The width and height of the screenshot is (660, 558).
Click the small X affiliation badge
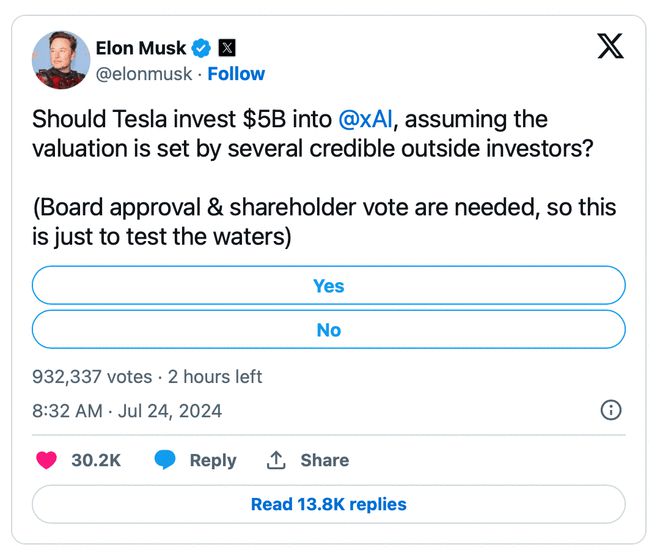pyautogui.click(x=227, y=47)
